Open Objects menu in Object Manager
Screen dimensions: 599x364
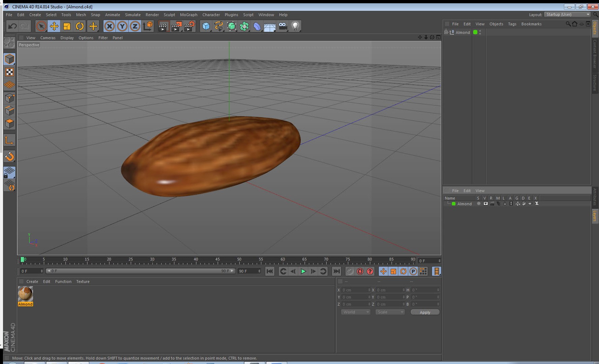496,24
